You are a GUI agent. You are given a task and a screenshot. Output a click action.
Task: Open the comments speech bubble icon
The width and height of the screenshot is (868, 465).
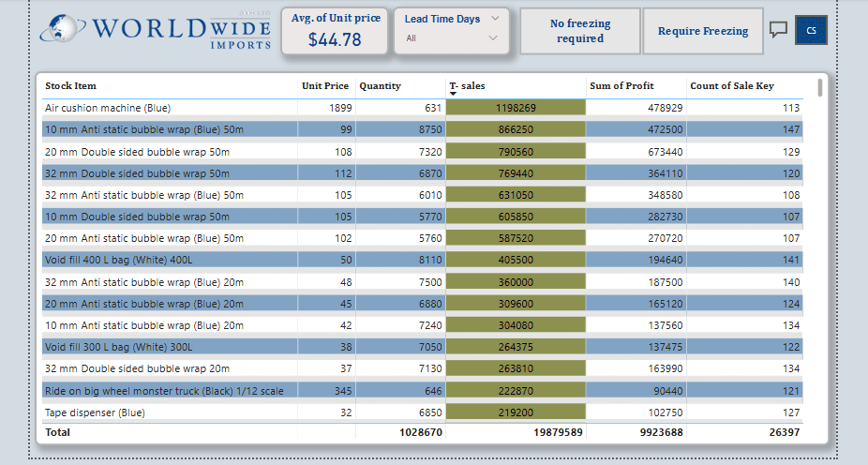[x=778, y=30]
